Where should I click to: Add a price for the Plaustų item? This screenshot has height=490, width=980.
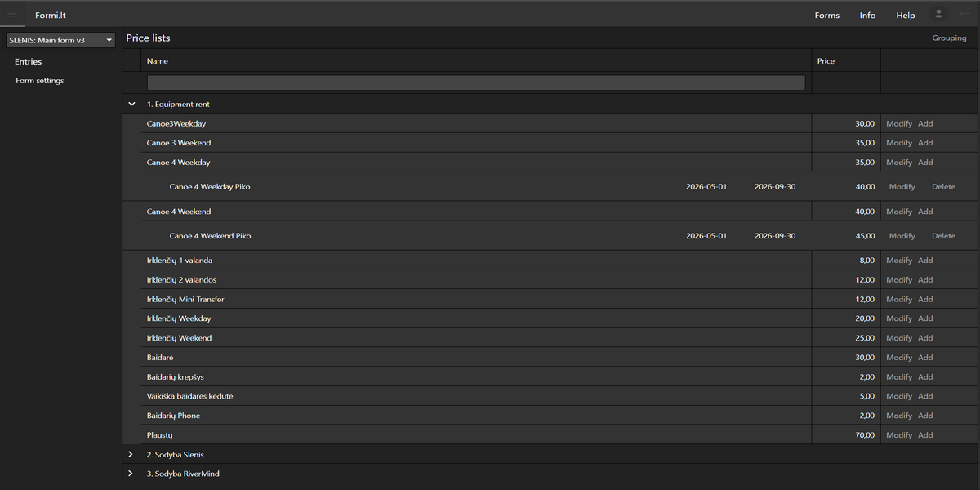click(924, 435)
